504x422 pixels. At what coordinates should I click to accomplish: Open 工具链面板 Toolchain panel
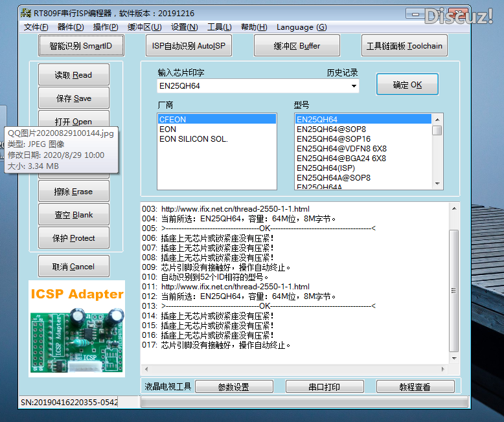[404, 45]
